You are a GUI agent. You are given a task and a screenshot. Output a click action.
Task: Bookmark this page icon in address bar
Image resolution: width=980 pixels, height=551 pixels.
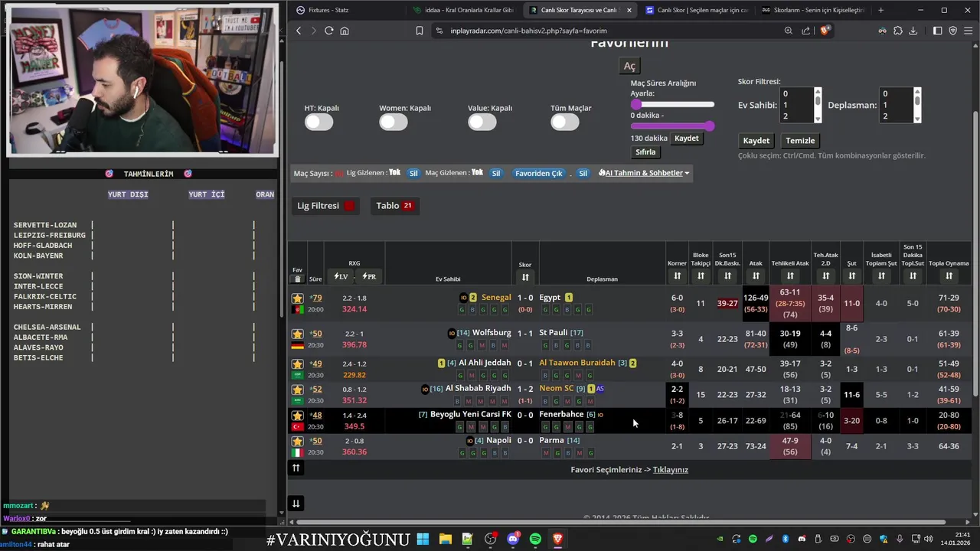pyautogui.click(x=420, y=31)
